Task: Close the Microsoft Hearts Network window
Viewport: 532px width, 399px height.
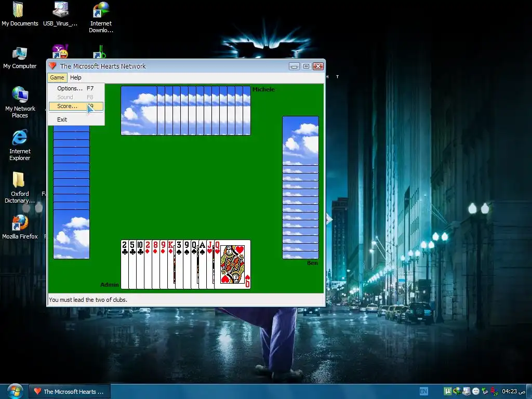Action: click(x=318, y=66)
